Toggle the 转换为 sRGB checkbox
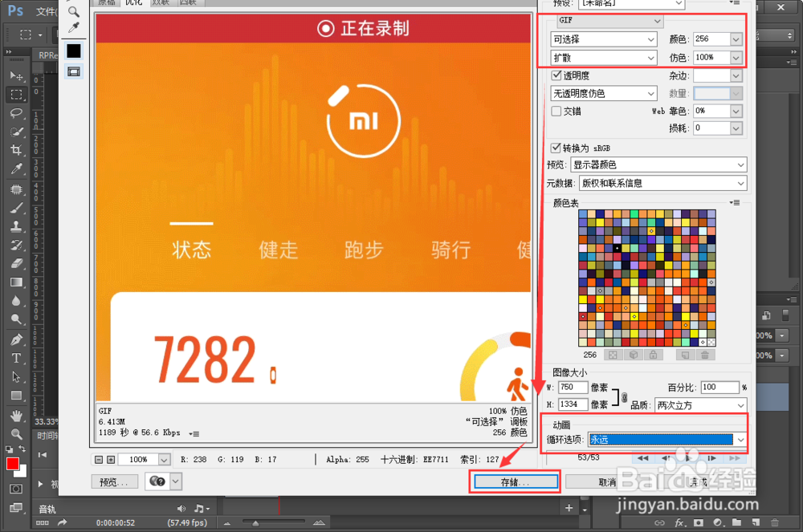 pos(556,148)
